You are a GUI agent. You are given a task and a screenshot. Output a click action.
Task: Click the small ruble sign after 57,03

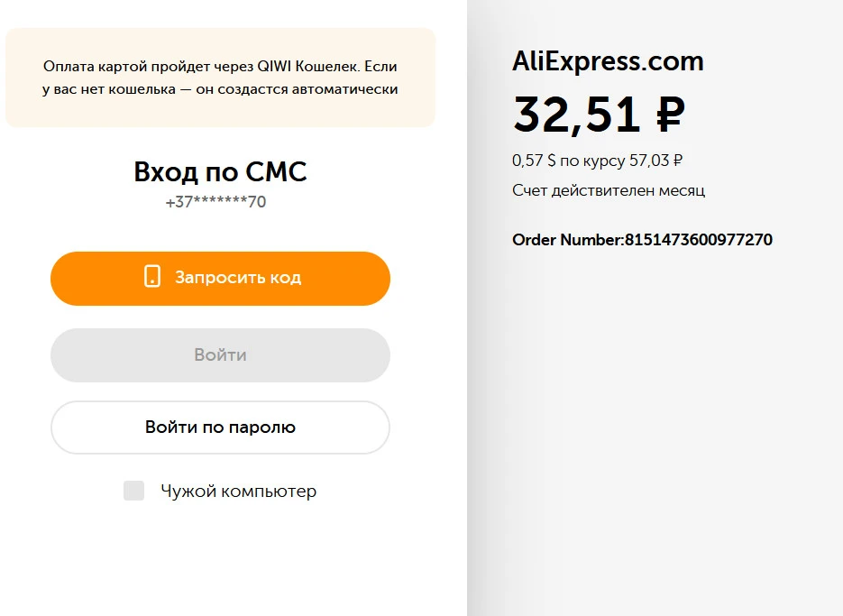click(677, 161)
